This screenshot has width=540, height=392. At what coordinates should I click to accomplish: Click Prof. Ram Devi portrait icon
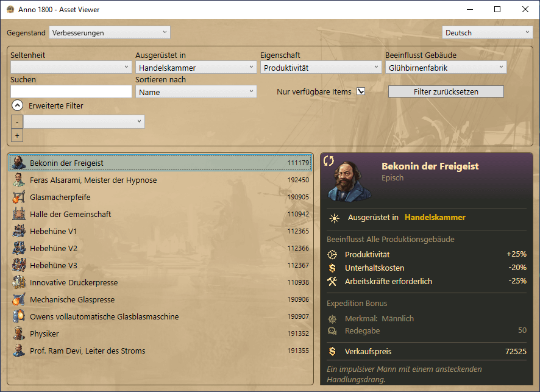[19, 351]
